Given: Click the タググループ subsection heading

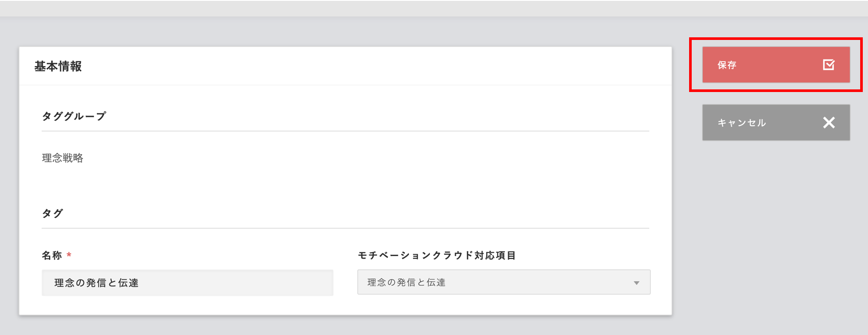Looking at the screenshot, I should 74,116.
